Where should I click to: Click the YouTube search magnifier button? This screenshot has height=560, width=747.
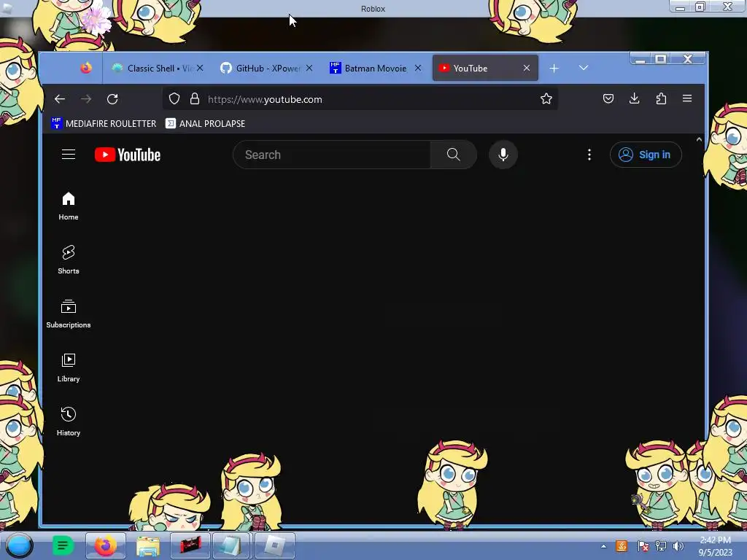click(454, 155)
